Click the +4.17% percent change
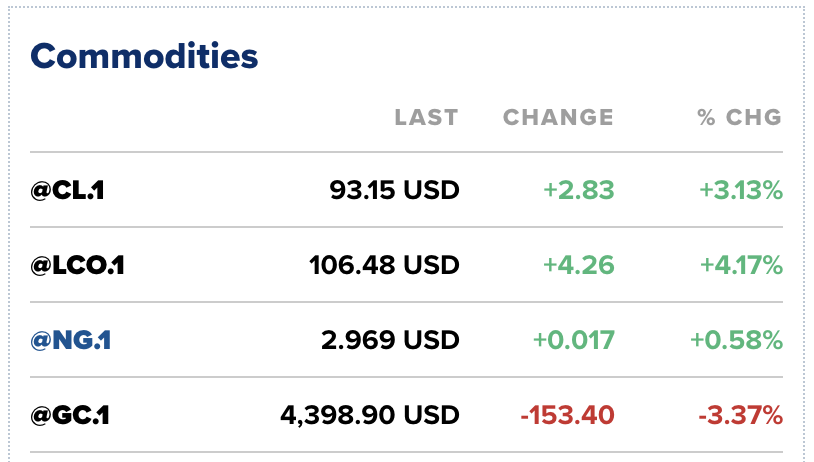Screen dimensions: 814x462 coord(741,265)
